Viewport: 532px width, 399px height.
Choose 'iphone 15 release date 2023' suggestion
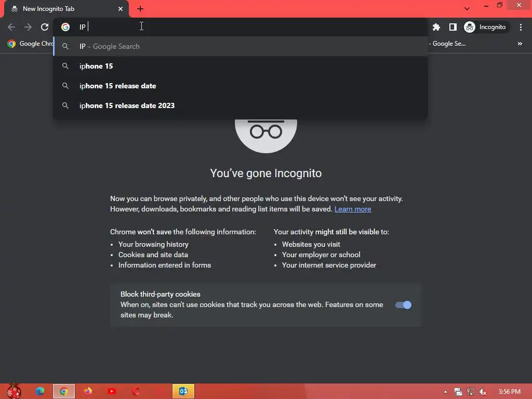click(241, 105)
